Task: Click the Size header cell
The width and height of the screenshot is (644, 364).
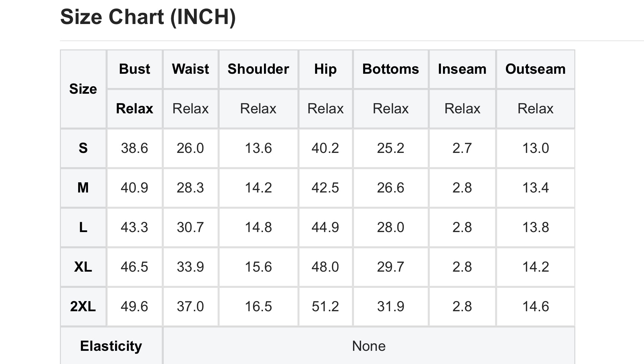Action: (83, 89)
